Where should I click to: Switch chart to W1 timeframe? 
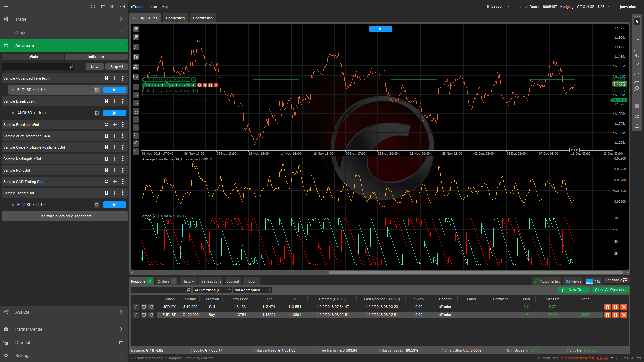coord(136,143)
